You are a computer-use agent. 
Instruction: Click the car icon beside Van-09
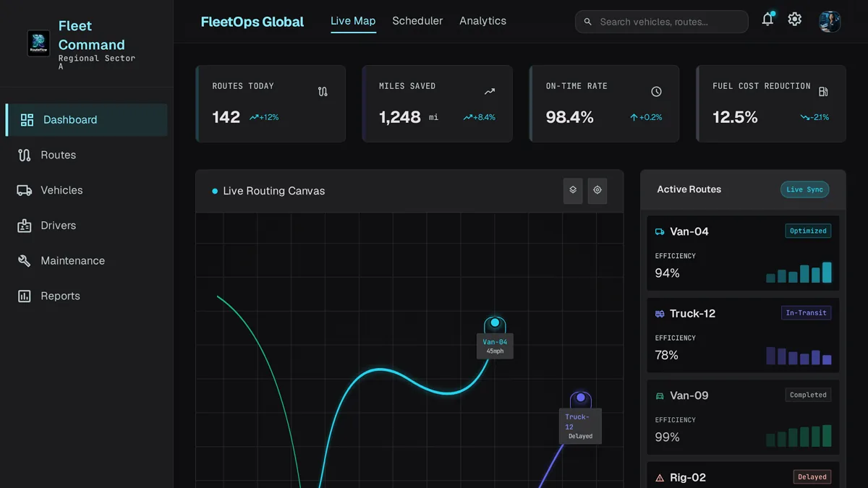click(660, 396)
